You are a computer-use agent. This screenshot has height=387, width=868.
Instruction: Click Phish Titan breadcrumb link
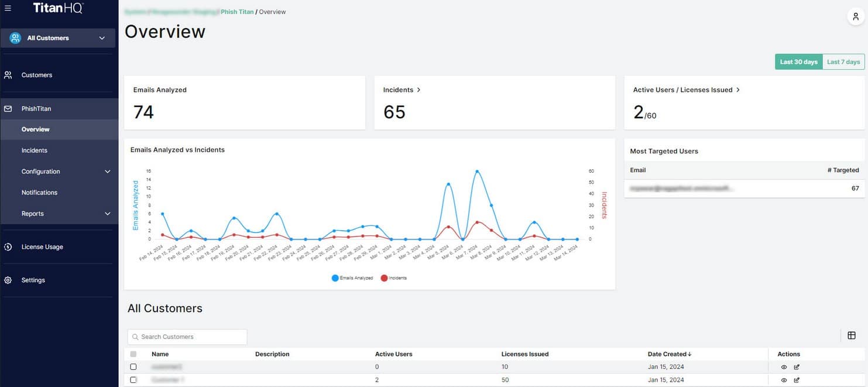click(x=237, y=12)
